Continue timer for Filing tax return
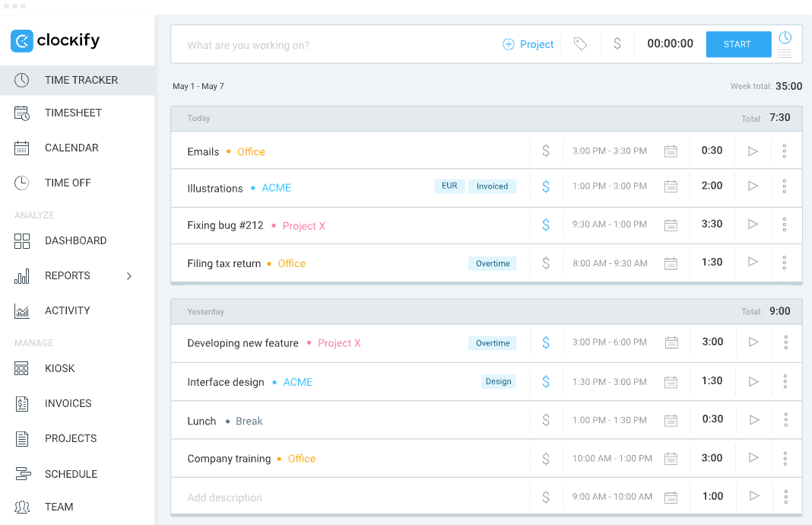This screenshot has height=525, width=812. tap(753, 262)
